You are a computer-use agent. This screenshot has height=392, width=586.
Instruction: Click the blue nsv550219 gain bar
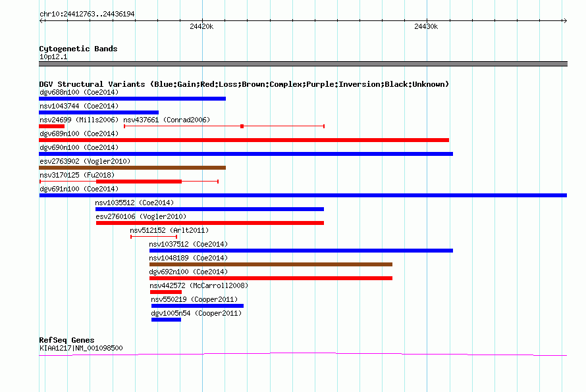click(198, 306)
